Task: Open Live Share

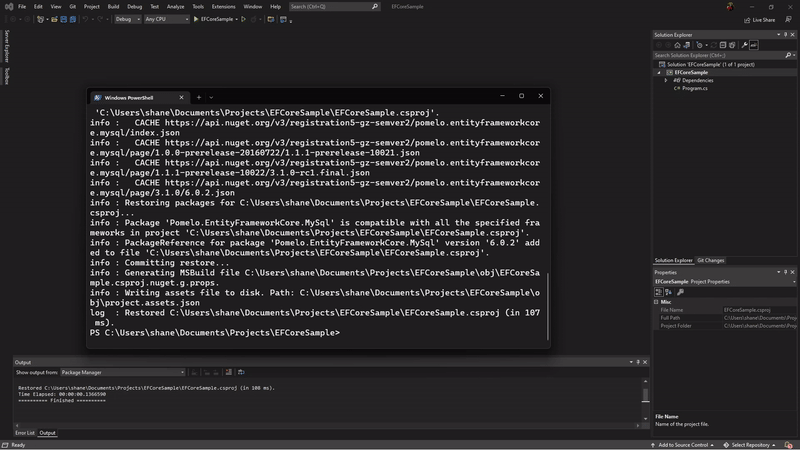Action: [x=760, y=20]
